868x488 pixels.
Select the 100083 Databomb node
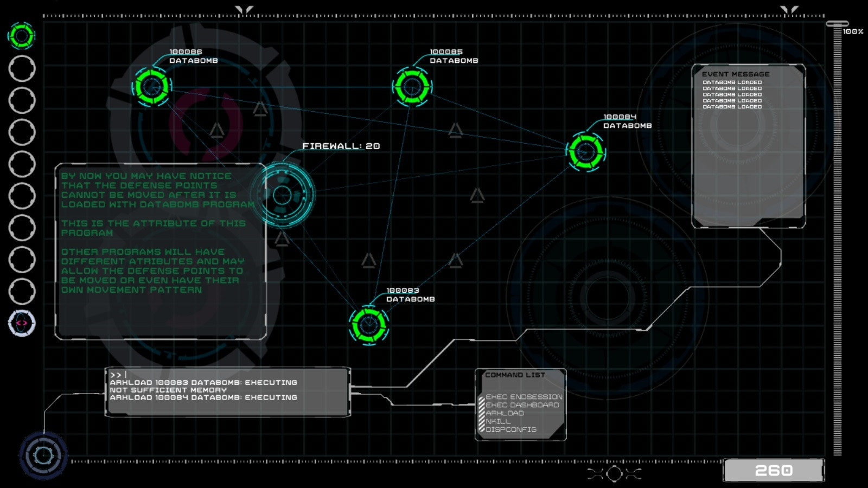[x=369, y=325]
